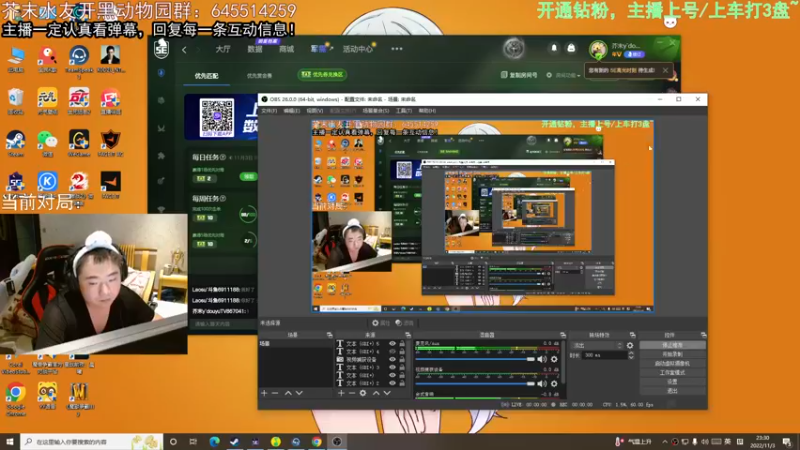The width and height of the screenshot is (800, 450).
Task: Add a new scene with plus button
Action: [x=264, y=393]
